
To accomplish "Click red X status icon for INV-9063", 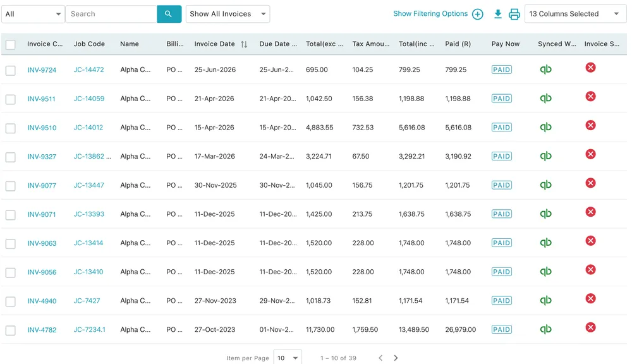I will point(590,241).
